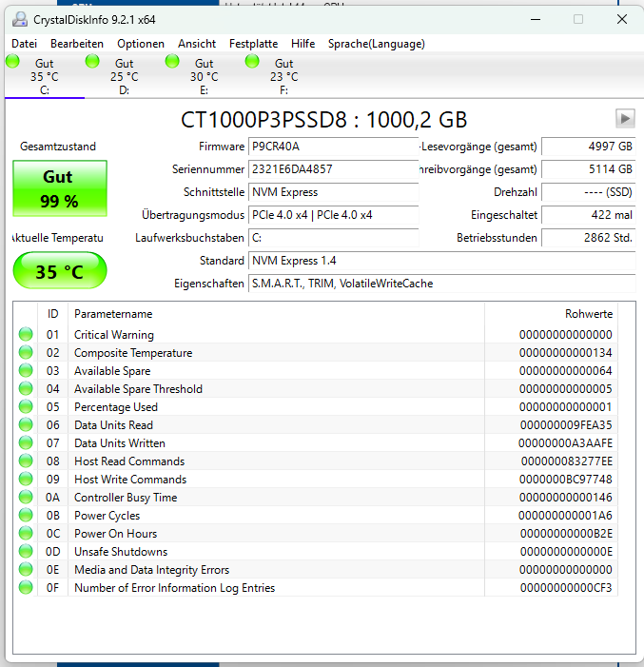
Task: Select the Unsafe Shutdowns parameter name
Action: click(121, 552)
